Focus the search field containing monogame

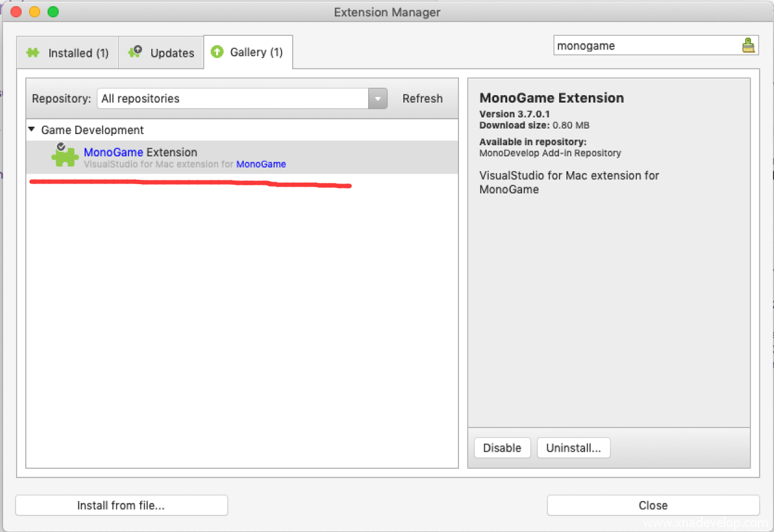pos(646,46)
